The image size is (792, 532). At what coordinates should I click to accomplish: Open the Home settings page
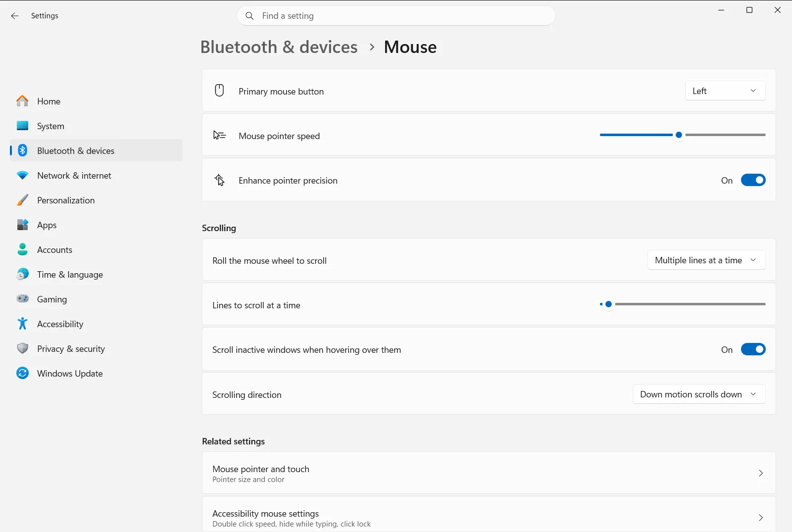(96, 101)
